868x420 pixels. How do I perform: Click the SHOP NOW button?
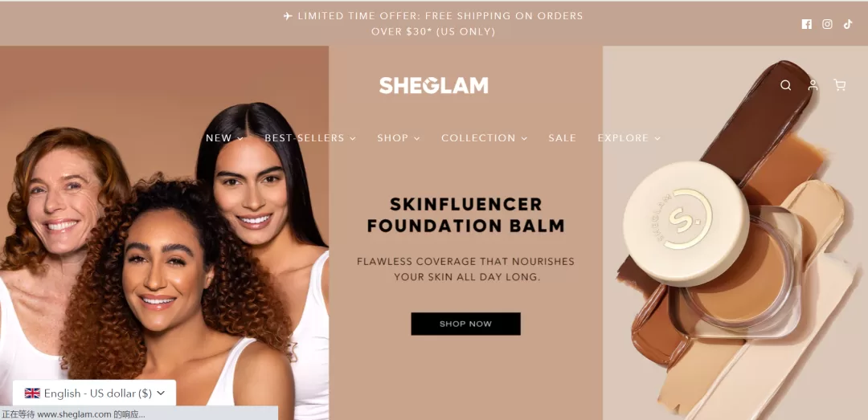465,324
